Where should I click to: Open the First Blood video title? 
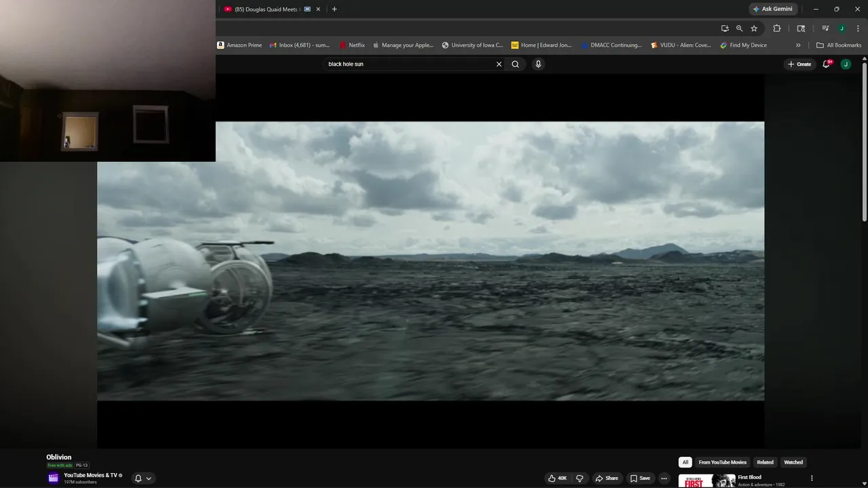[x=749, y=477]
